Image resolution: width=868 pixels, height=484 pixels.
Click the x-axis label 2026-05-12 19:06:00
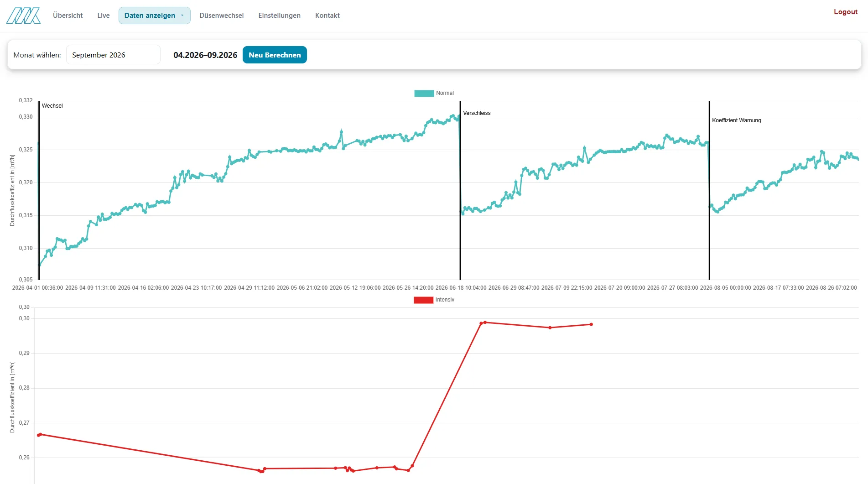click(355, 288)
